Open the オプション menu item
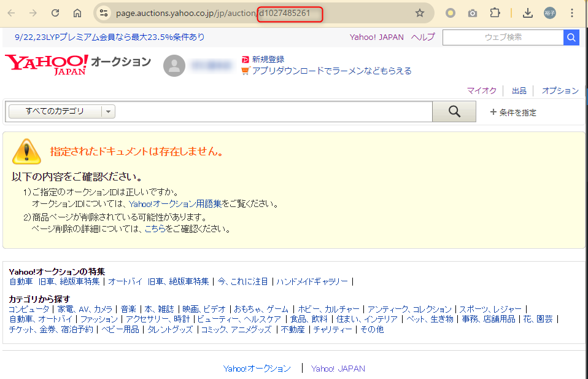 click(x=560, y=90)
